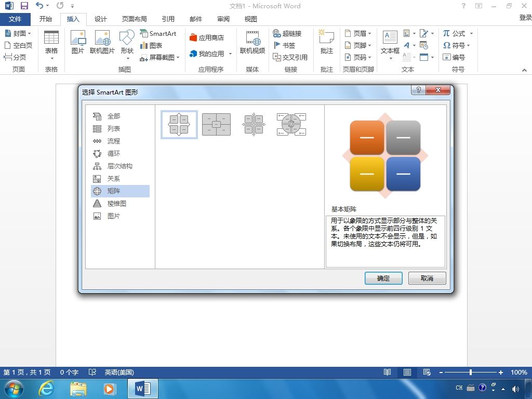Launch Windows Media Player from taskbar
Screen dimensions: 532x399
click(109, 389)
